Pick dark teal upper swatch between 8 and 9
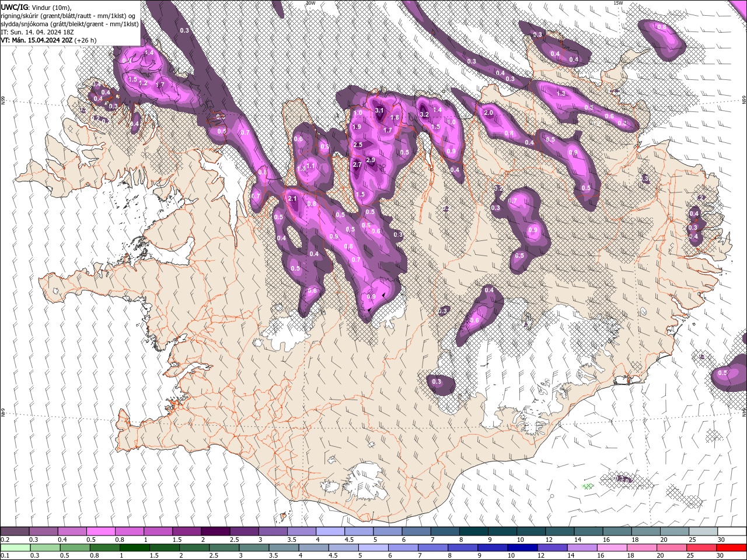Viewport: 747px width, 560px height. pyautogui.click(x=473, y=531)
